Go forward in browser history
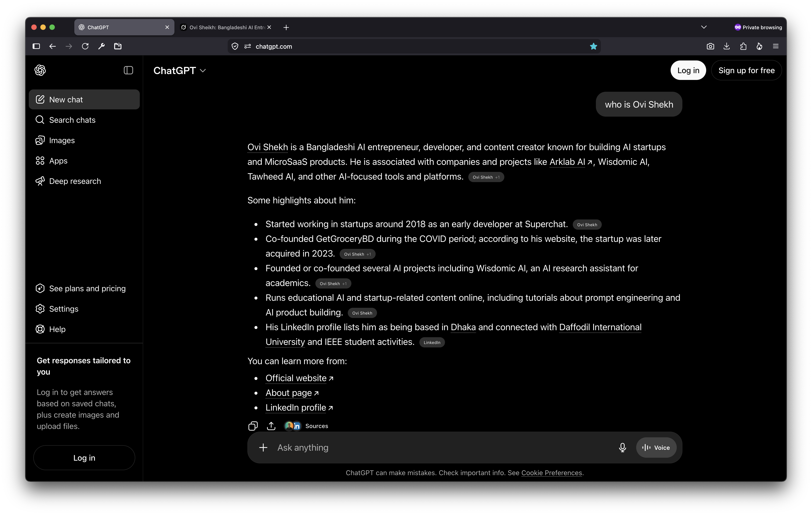This screenshot has width=812, height=515. tap(69, 46)
